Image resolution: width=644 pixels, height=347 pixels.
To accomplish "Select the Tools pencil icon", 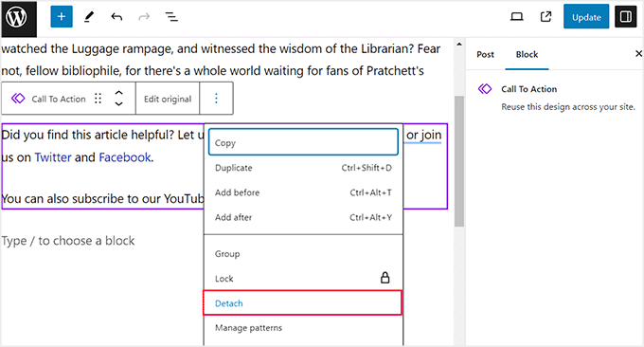I will (x=89, y=17).
